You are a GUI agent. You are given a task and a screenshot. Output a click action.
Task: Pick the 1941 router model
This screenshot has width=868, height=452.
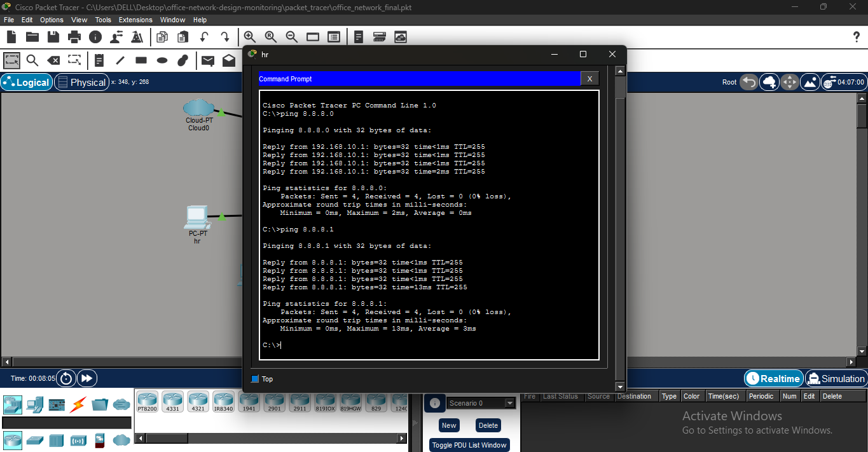click(x=249, y=402)
